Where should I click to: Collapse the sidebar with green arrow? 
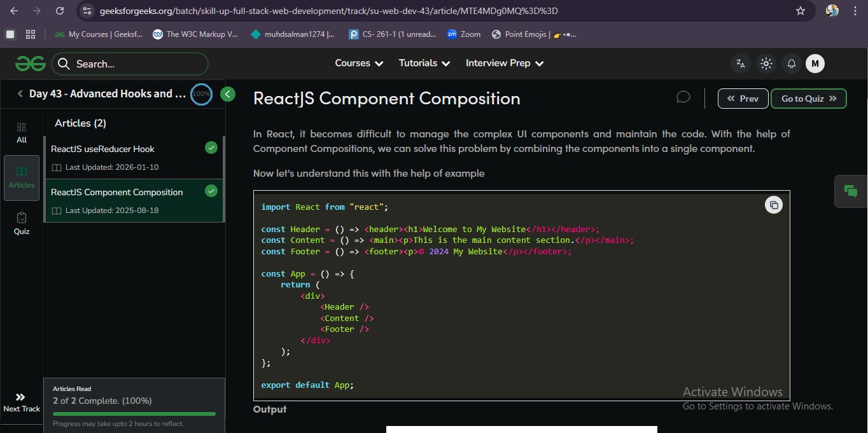(228, 94)
